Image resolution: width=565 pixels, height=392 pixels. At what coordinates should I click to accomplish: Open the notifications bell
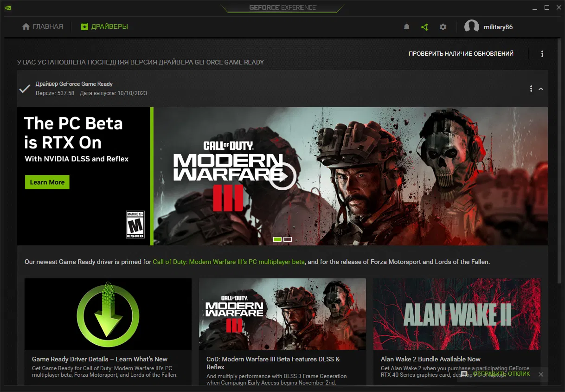coord(407,27)
